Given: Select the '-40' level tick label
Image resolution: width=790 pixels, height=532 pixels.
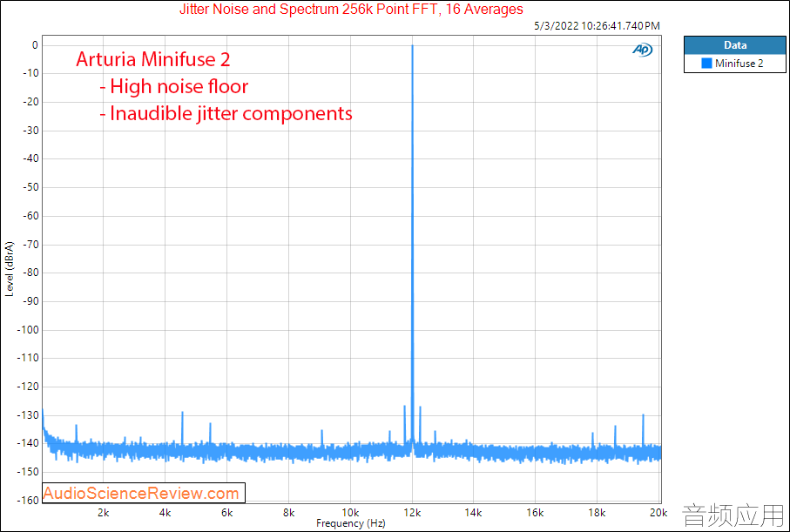Looking at the screenshot, I should (x=29, y=158).
